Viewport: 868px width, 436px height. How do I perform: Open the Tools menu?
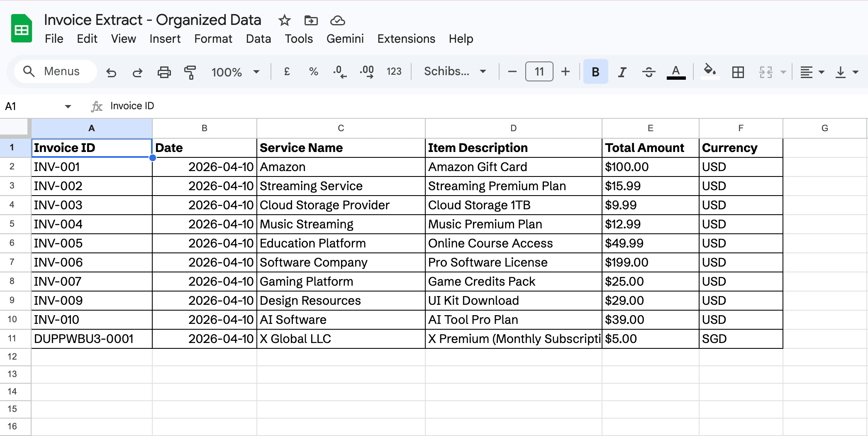coord(299,39)
